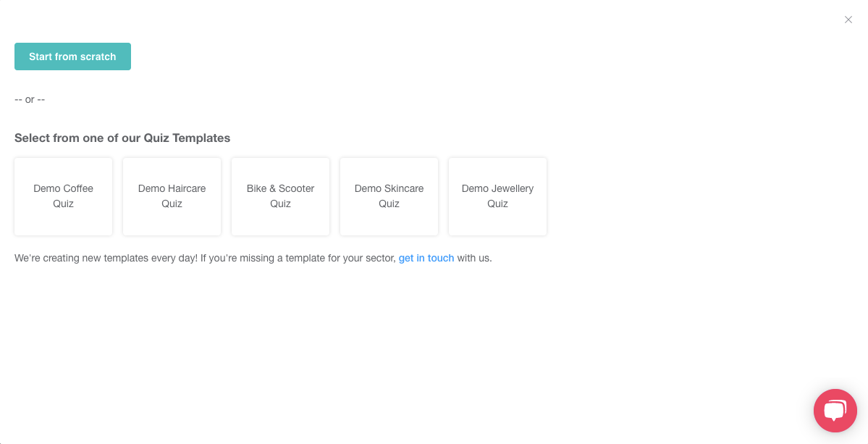Launch the live chat widget icon

[x=835, y=411]
